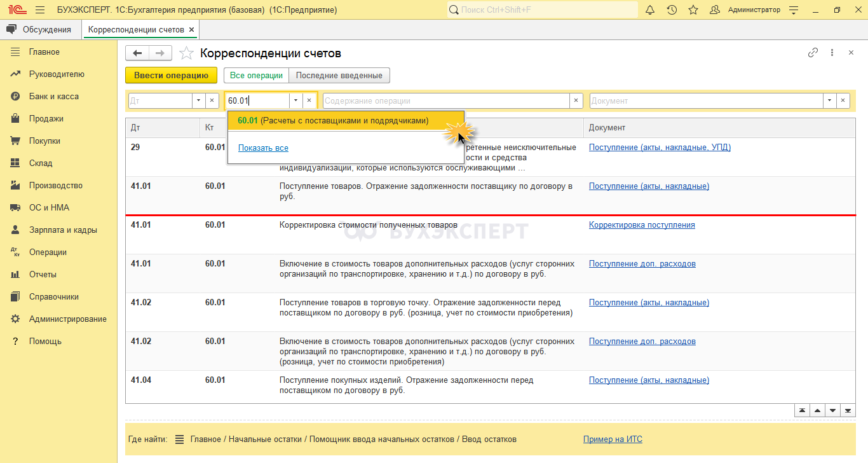Open discussions icon next to Администратор
This screenshot has height=463, width=868.
click(x=715, y=10)
